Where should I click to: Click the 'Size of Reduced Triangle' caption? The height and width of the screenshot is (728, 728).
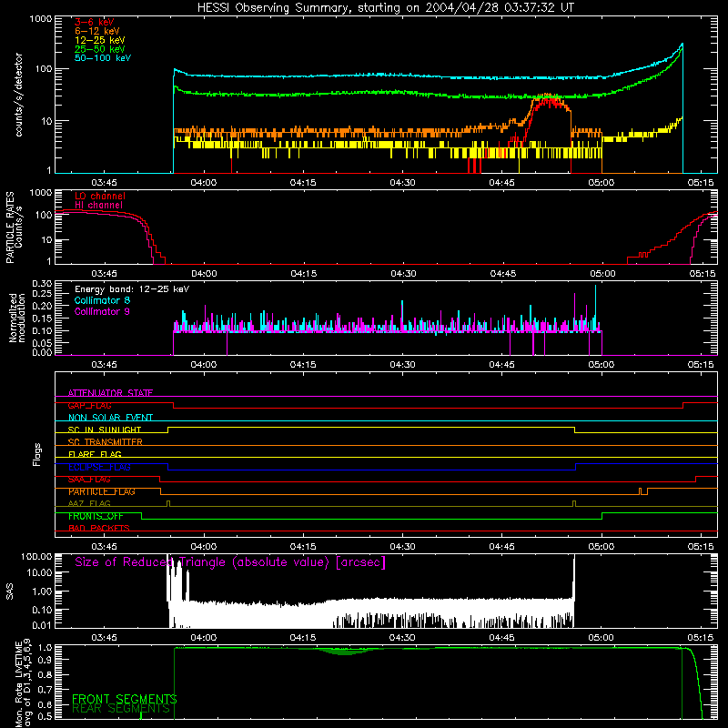pyautogui.click(x=230, y=562)
